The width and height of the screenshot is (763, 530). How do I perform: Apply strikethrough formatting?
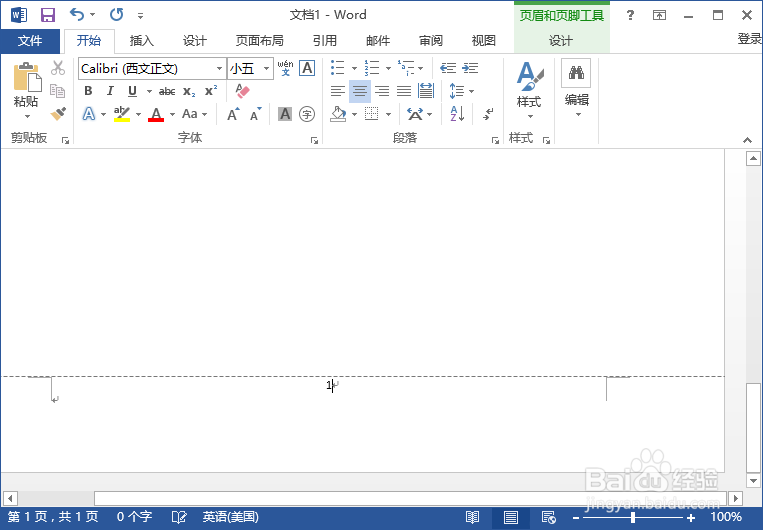(167, 91)
